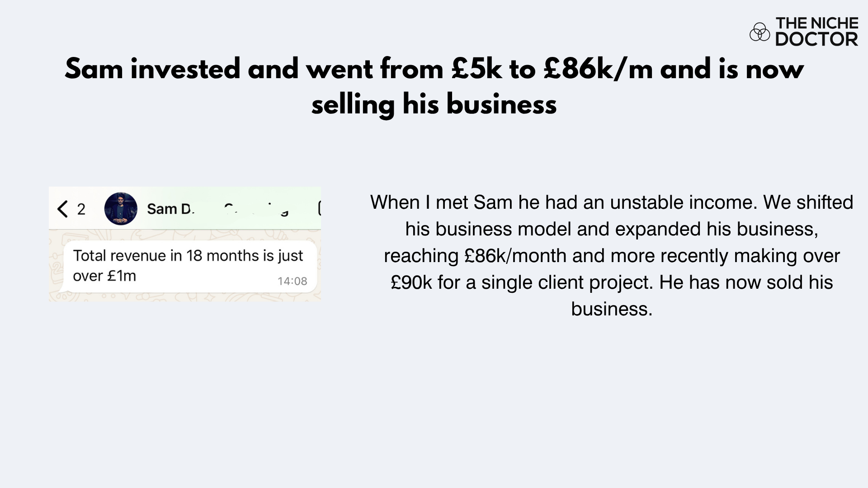Screen dimensions: 868x488
Task: Click the three-circle Niche Doctor logo icon
Action: (759, 32)
